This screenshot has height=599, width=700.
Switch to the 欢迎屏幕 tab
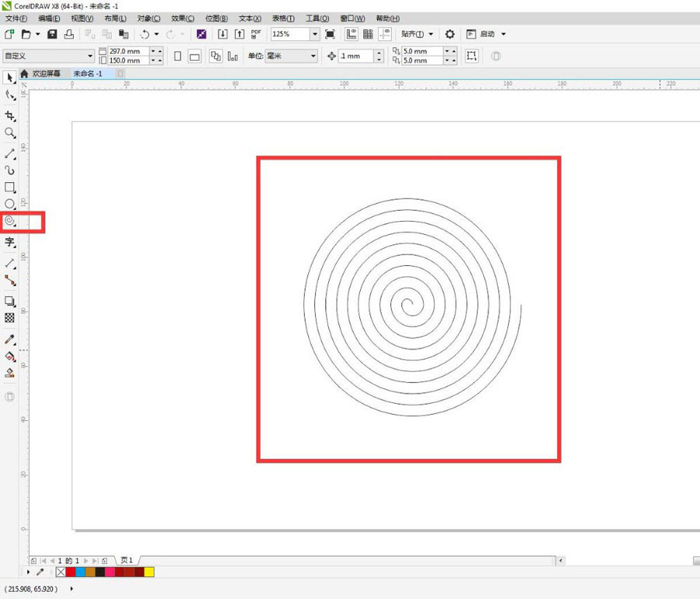(x=45, y=73)
